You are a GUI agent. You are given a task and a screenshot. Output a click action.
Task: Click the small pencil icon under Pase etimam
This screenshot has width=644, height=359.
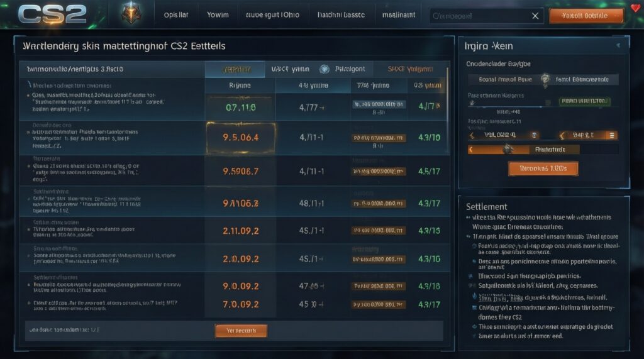[472, 102]
